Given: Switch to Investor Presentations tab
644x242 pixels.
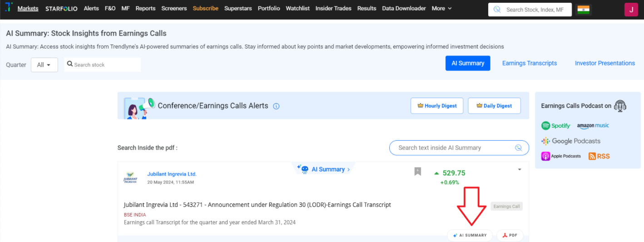Looking at the screenshot, I should (605, 63).
